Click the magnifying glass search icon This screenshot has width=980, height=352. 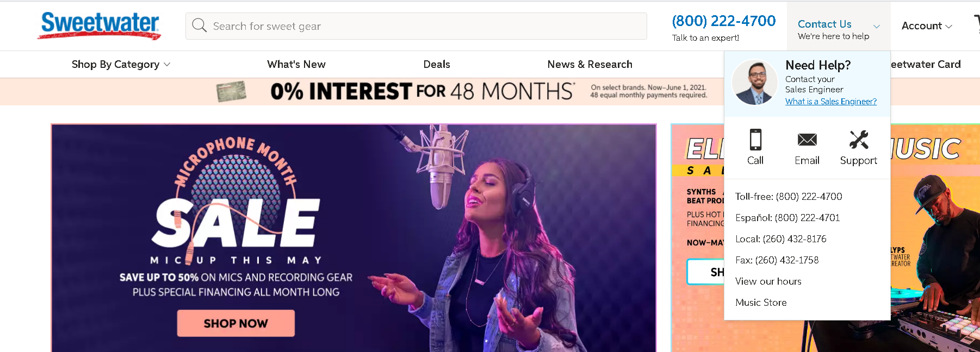pos(199,26)
